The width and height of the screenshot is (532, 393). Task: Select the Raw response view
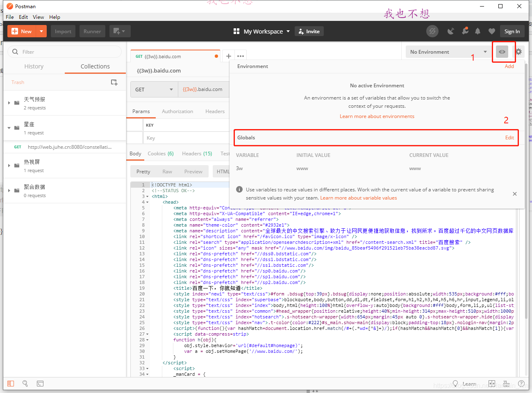167,172
